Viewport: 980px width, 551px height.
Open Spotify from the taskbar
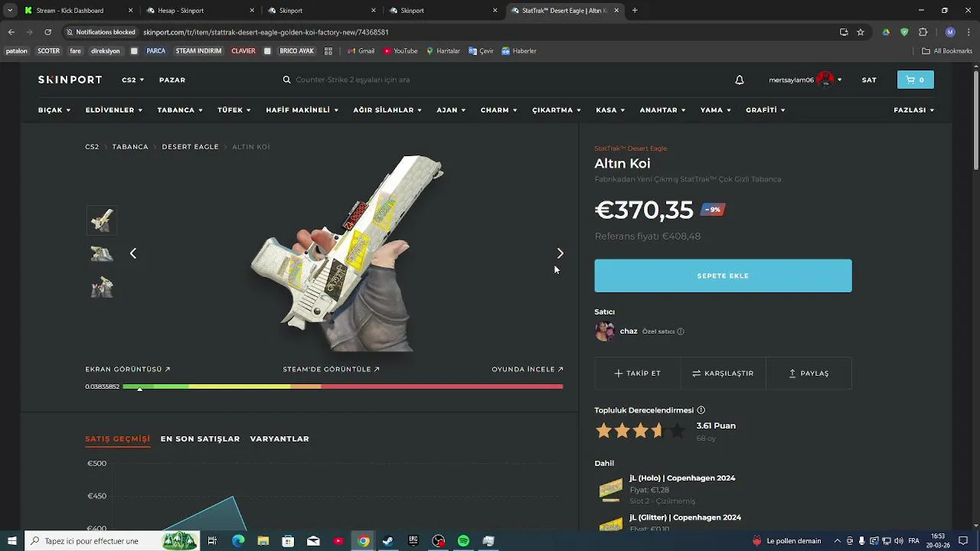pyautogui.click(x=463, y=541)
